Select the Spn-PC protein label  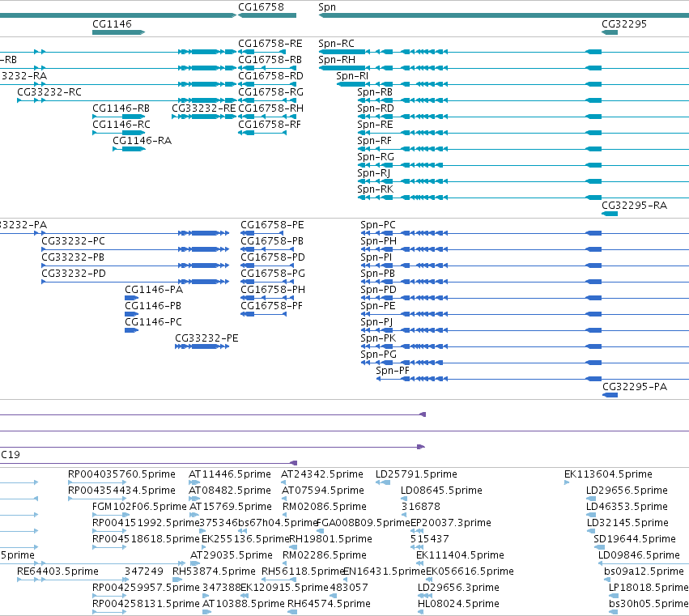(378, 225)
